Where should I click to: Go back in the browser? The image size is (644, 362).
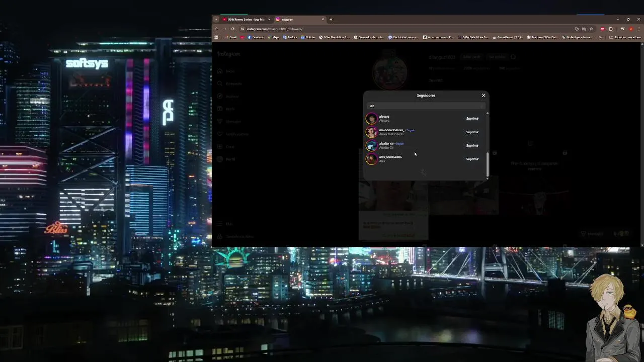(x=217, y=29)
